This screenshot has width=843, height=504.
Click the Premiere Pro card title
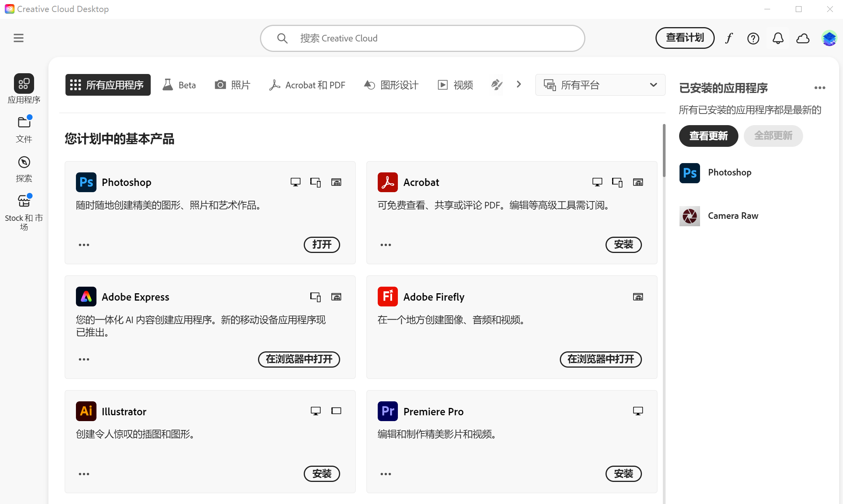tap(434, 411)
